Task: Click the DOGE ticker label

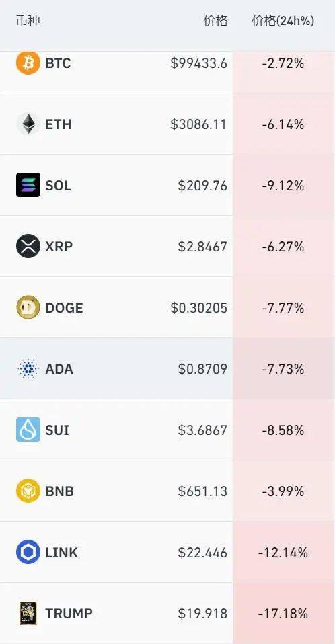Action: click(x=64, y=308)
